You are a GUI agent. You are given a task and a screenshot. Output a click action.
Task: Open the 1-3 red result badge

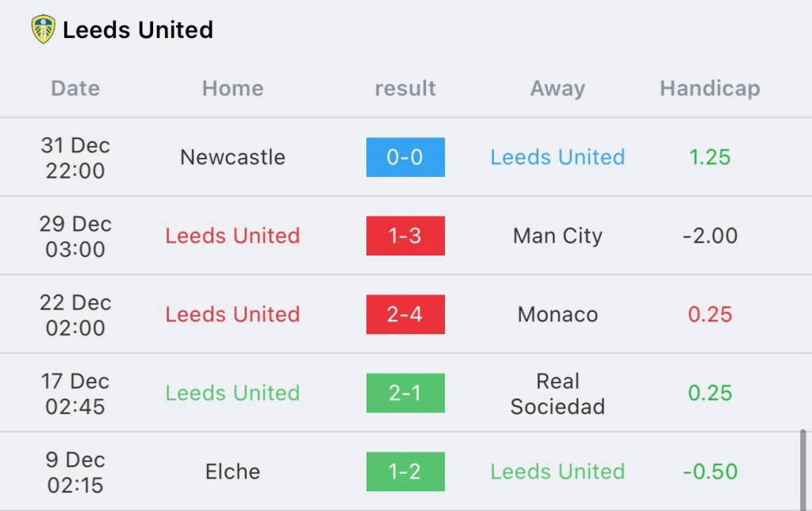(x=405, y=236)
